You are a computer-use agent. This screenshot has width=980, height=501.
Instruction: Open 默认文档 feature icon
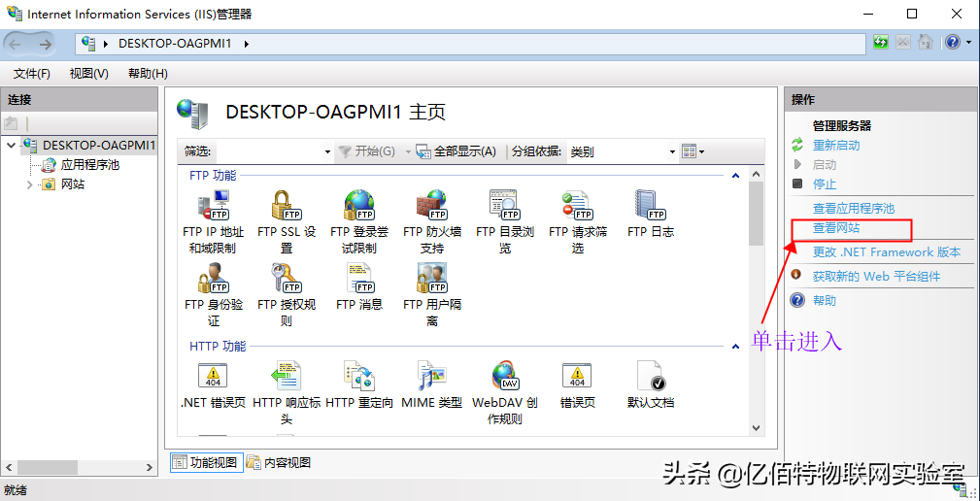click(650, 377)
